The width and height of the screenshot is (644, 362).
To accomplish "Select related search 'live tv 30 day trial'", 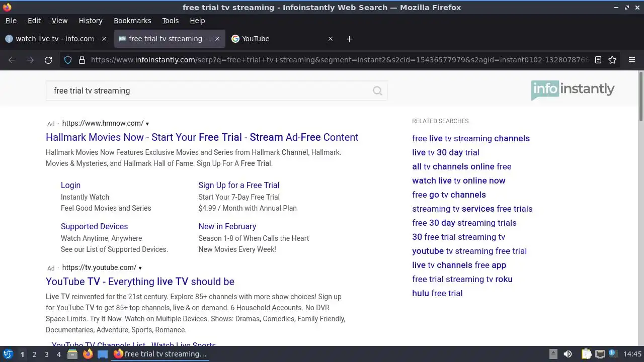I will pyautogui.click(x=446, y=152).
